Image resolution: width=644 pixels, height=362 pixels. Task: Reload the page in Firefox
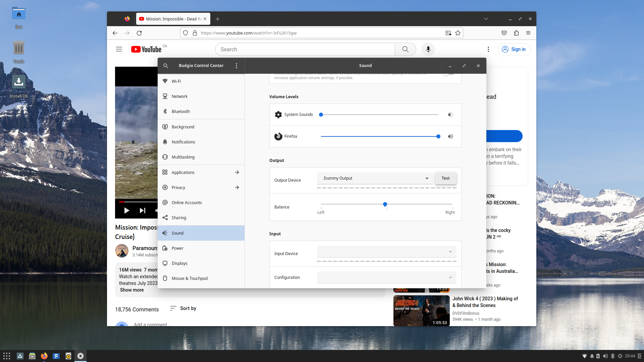click(139, 33)
